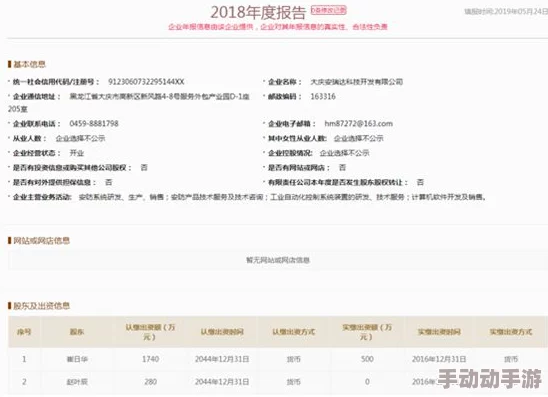
Task: Click 认缴出资方式 货币 in row 2
Action: coord(294,382)
